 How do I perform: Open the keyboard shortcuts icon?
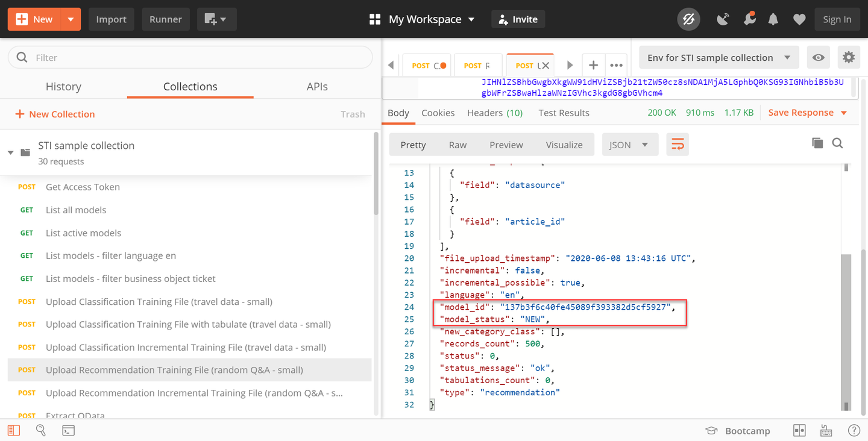[827, 430]
